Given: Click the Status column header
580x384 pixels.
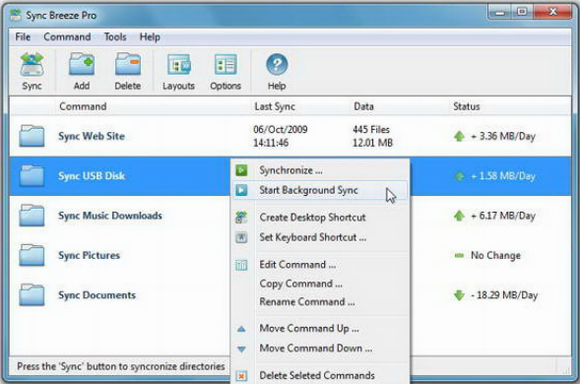Looking at the screenshot, I should [x=466, y=107].
